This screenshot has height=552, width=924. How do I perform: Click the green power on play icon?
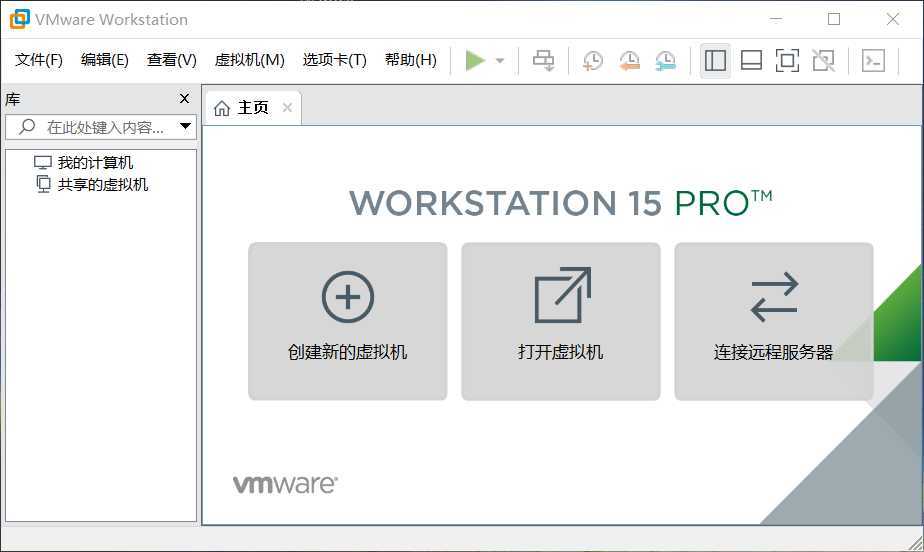pos(475,60)
